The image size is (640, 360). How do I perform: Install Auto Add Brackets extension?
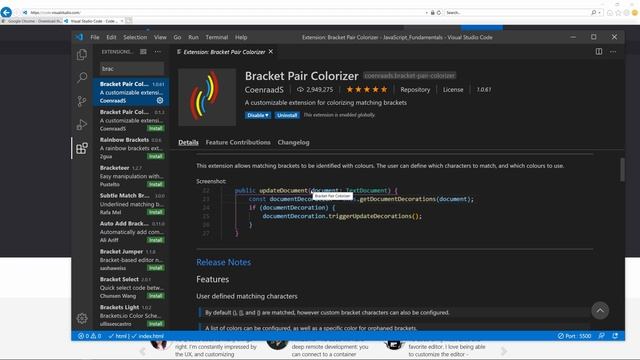pyautogui.click(x=156, y=240)
